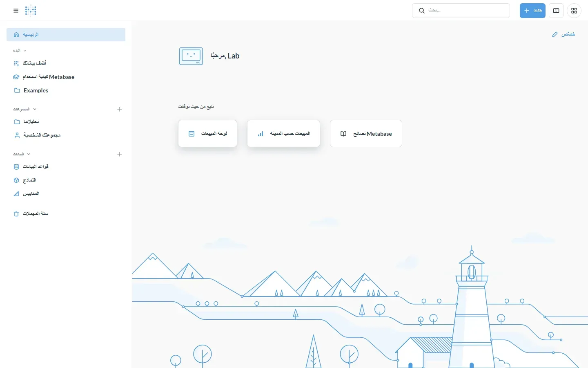Click the plus icon beside البيانات
The height and width of the screenshot is (368, 588).
[120, 154]
